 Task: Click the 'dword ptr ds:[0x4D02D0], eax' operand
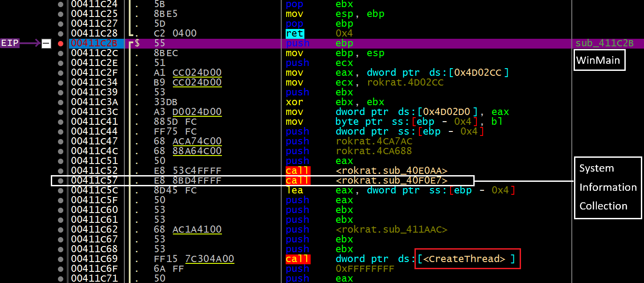click(x=422, y=112)
